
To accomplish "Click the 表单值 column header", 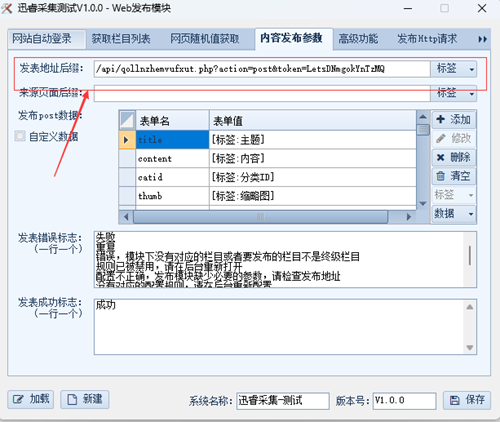I will click(313, 120).
